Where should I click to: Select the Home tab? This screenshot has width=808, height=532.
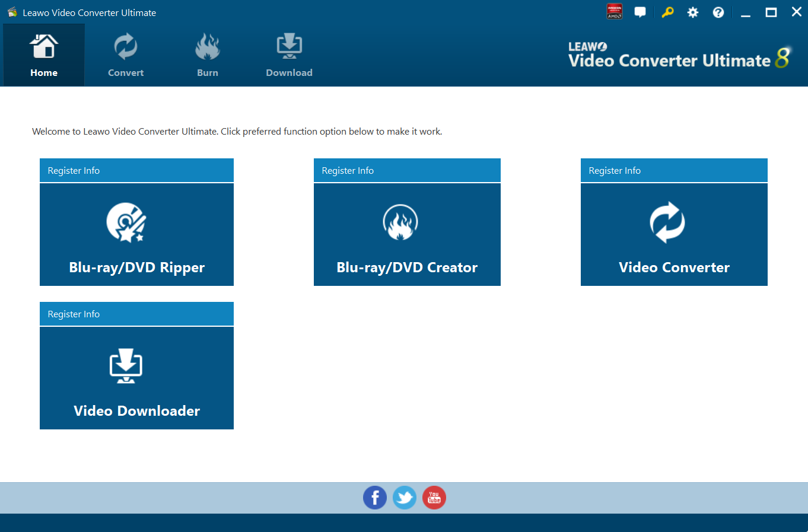44,55
